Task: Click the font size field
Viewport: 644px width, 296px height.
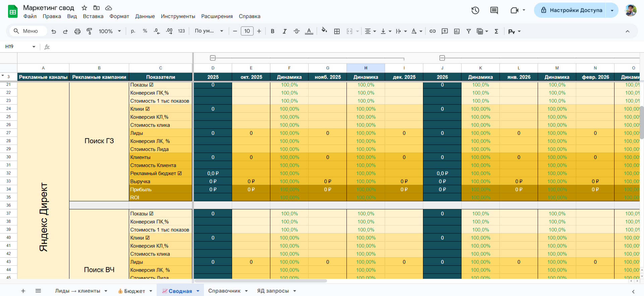Action: (247, 31)
